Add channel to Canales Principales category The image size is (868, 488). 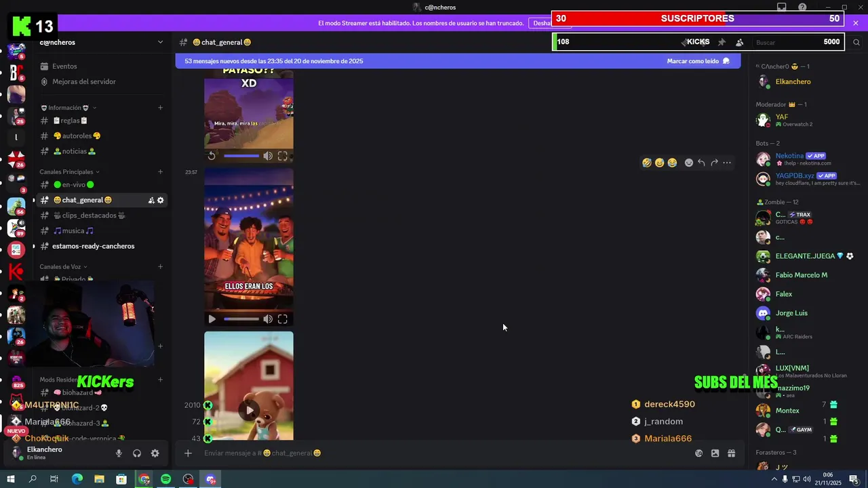[x=160, y=171]
